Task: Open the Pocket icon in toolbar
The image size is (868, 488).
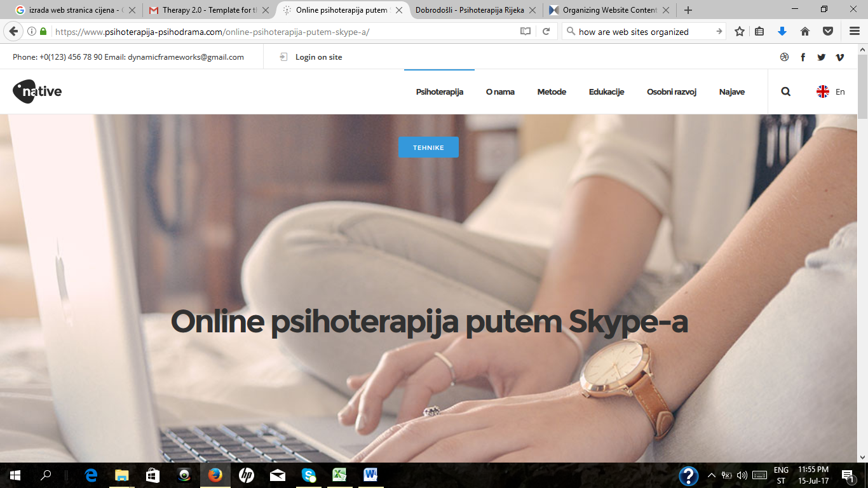Action: pos(828,31)
